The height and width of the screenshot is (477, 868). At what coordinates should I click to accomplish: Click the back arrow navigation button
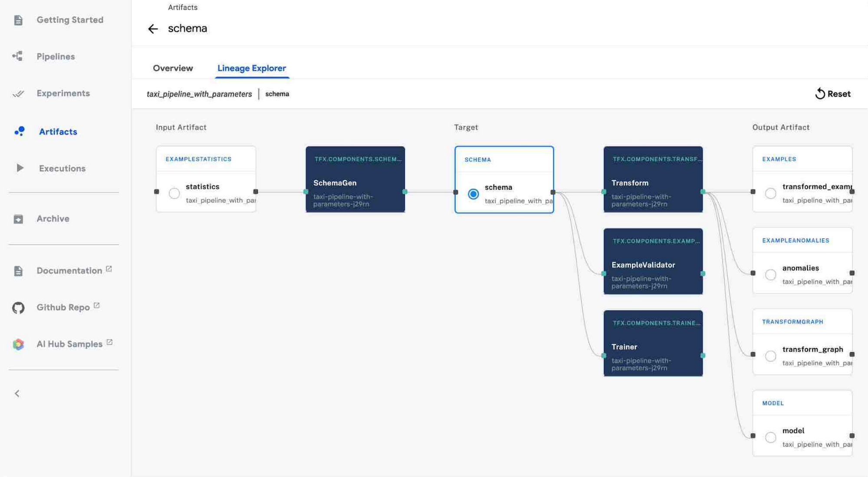[152, 28]
